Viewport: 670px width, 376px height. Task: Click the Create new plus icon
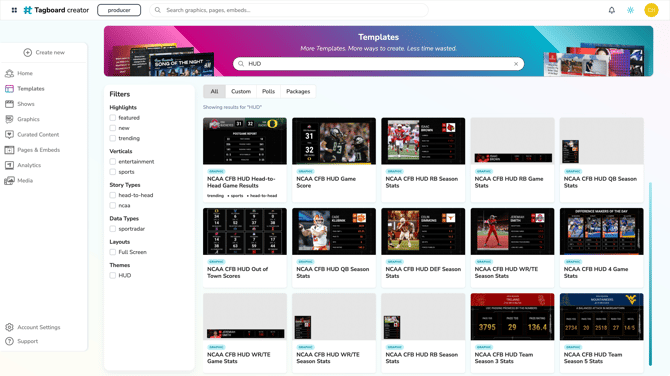28,52
